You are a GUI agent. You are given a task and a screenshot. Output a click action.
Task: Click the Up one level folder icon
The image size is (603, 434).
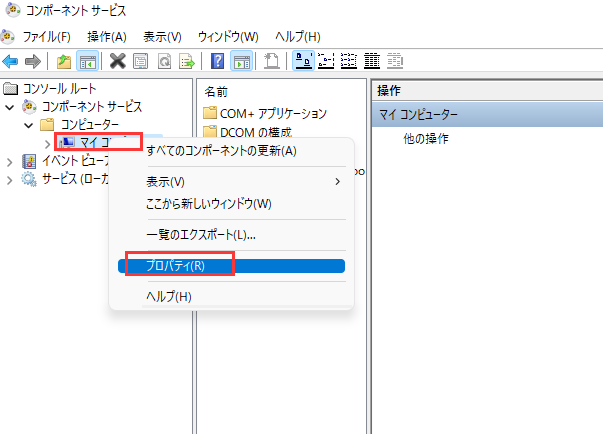(64, 61)
